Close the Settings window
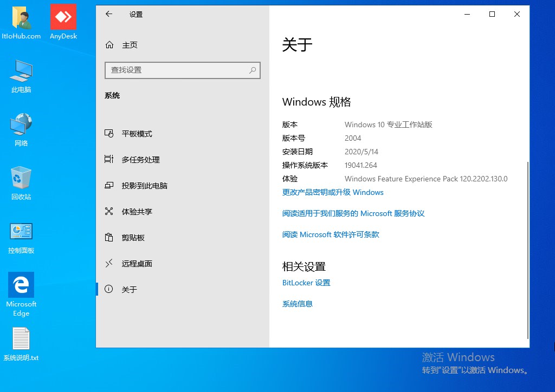The image size is (555, 392). [517, 14]
